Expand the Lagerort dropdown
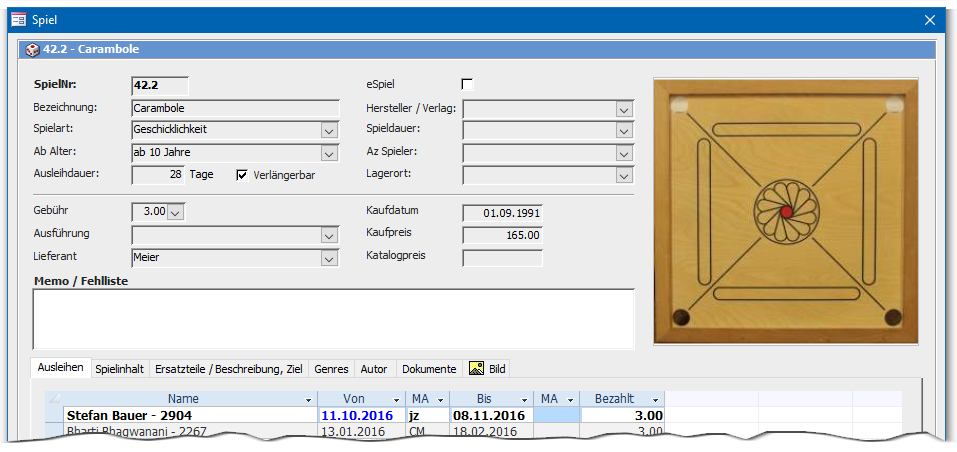 623,175
